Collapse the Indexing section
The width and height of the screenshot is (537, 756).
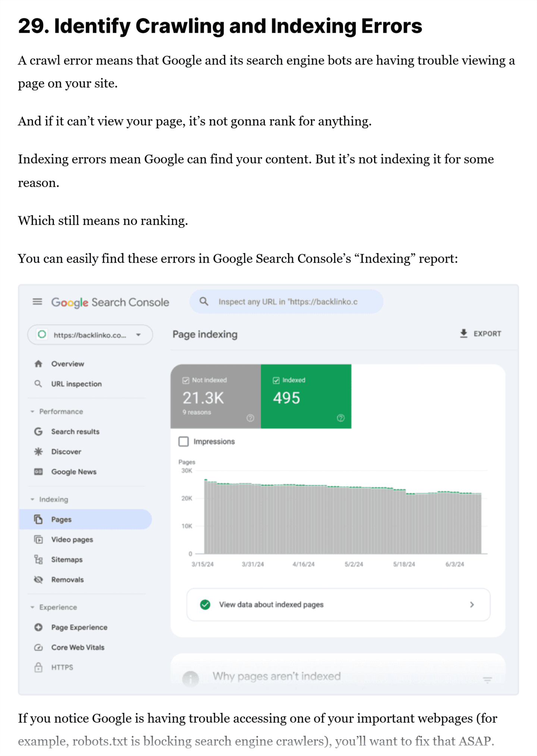click(x=33, y=499)
